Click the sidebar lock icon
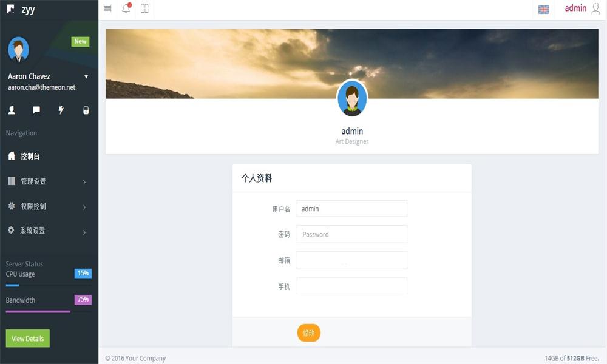 pos(86,110)
